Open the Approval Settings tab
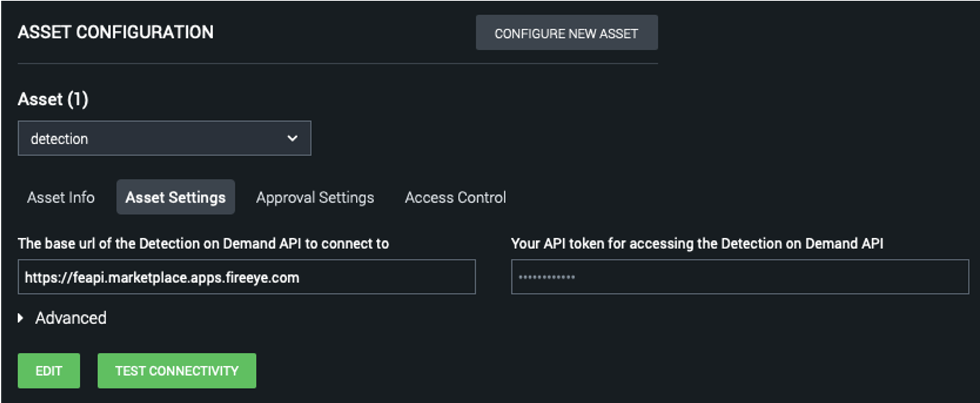The height and width of the screenshot is (403, 980). point(315,197)
